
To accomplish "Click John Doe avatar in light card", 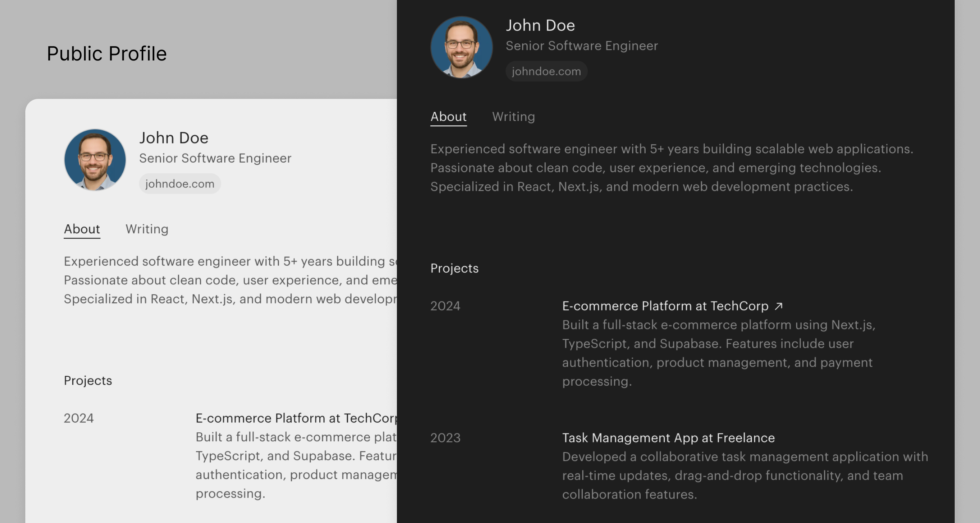I will (x=95, y=160).
